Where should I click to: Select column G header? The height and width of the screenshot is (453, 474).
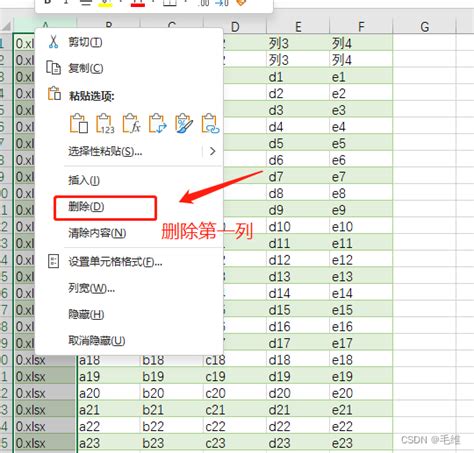pos(424,27)
